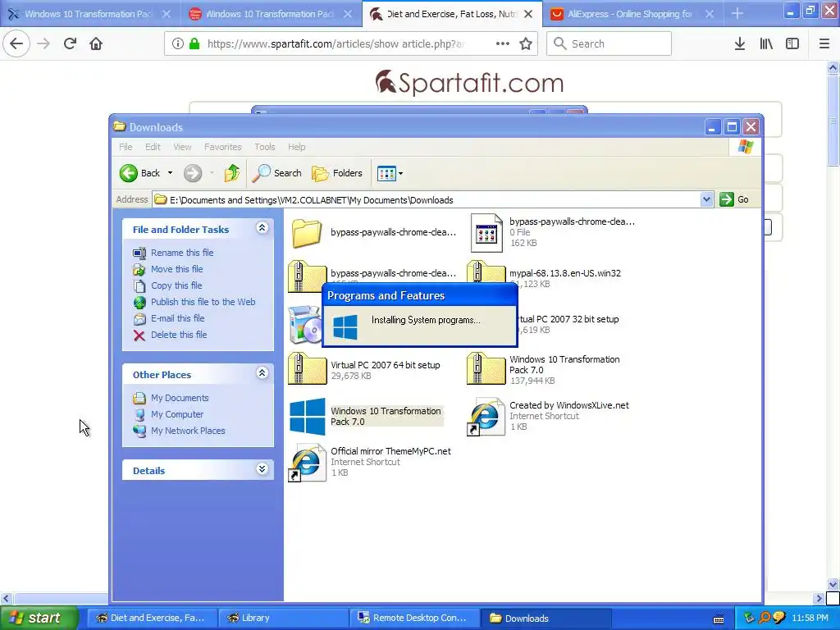Select bypass-paywalls-chrome-clean folder icon
Screen dimensions: 840x630
[x=307, y=232]
